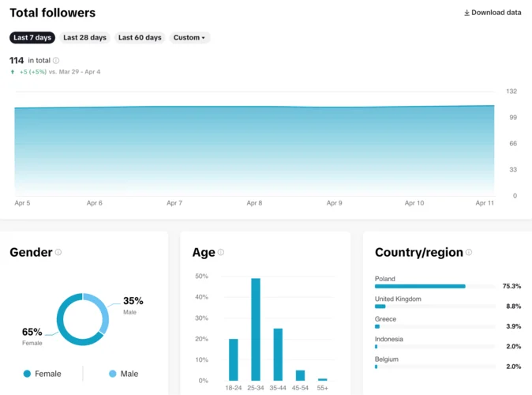This screenshot has width=532, height=395.
Task: Click the Male segment of donut chart
Action: tap(101, 312)
